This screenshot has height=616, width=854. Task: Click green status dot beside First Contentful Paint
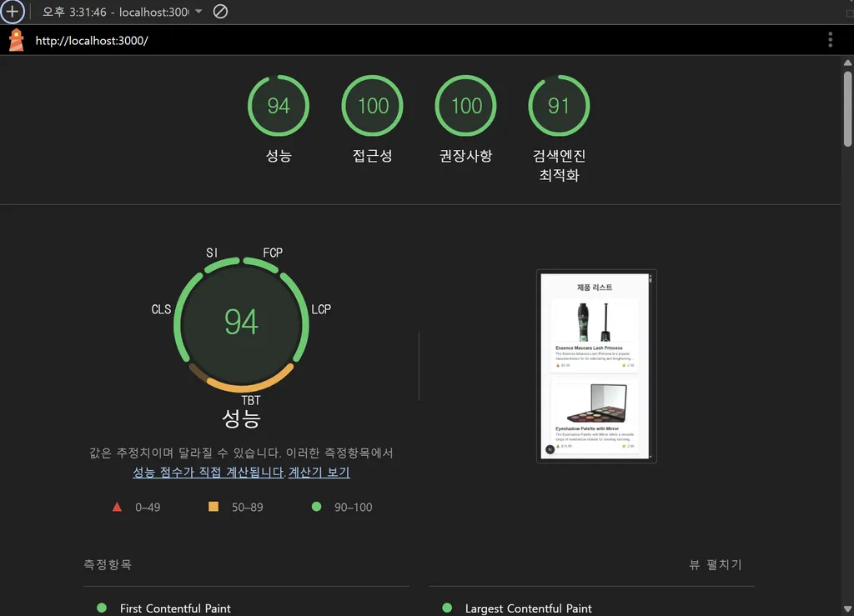point(102,608)
